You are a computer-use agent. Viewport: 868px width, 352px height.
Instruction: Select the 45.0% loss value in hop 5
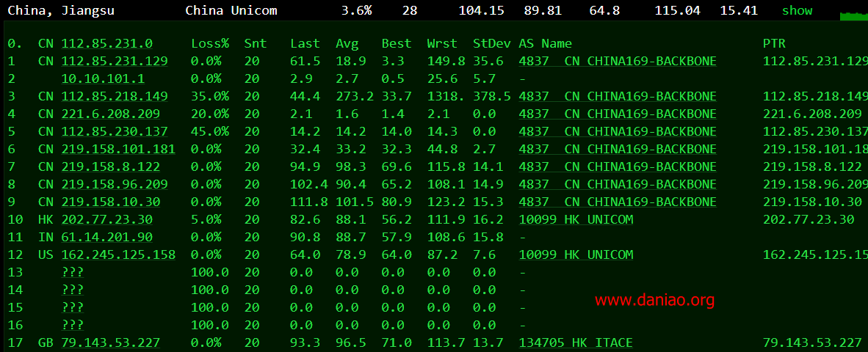click(x=210, y=132)
